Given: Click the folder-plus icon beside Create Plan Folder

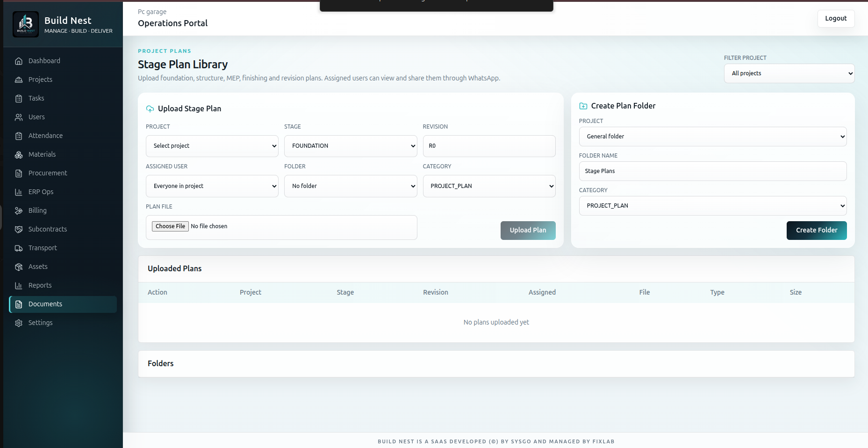Looking at the screenshot, I should 583,106.
